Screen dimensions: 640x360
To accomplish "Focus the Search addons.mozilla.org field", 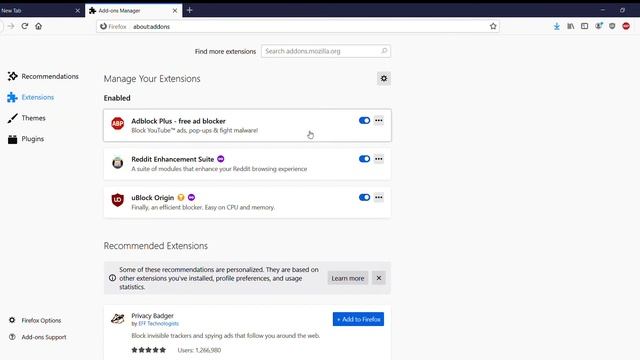I will coord(326,51).
